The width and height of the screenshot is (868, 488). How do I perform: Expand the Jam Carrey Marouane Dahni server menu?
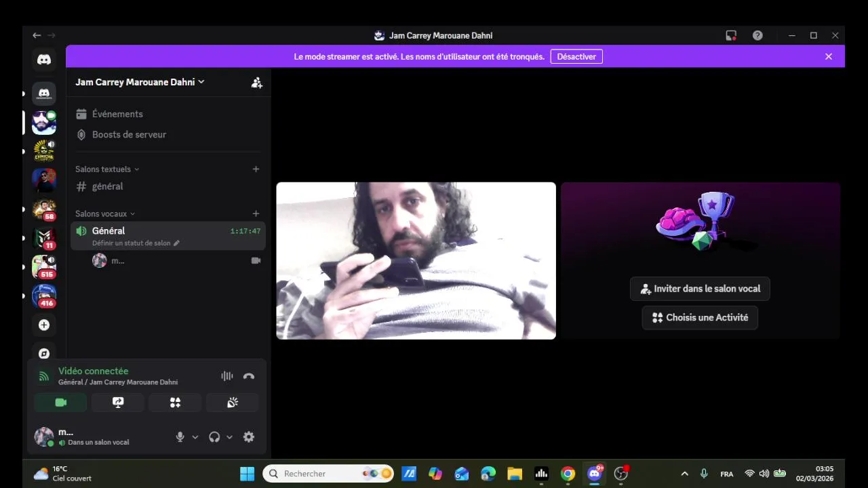pos(140,82)
